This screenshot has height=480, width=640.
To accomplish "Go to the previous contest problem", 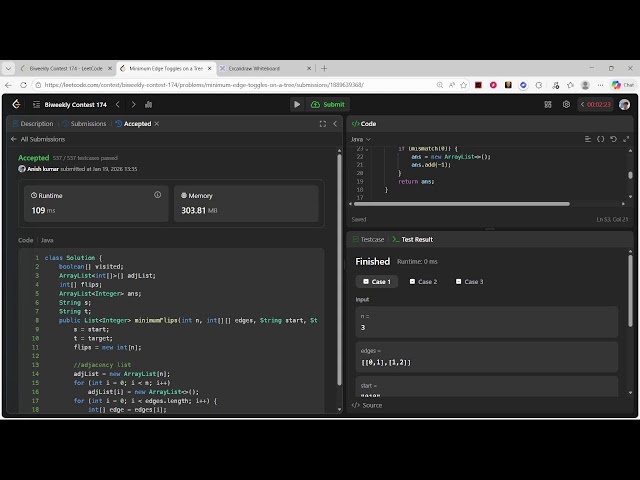I will click(118, 104).
